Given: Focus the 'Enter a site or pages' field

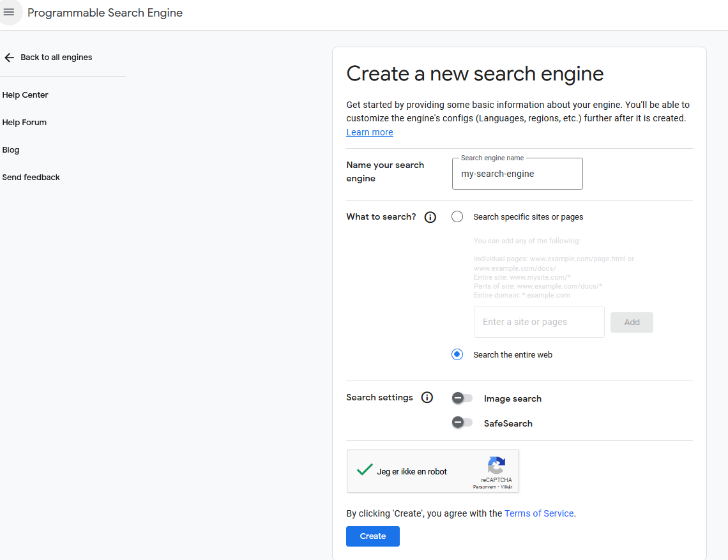Looking at the screenshot, I should tap(539, 322).
